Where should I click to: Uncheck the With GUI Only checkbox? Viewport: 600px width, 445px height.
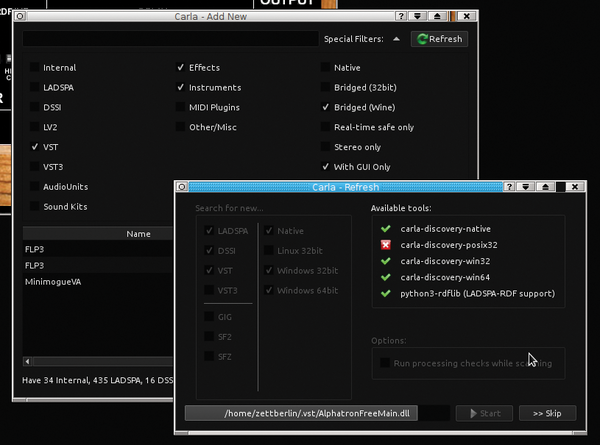(x=325, y=167)
